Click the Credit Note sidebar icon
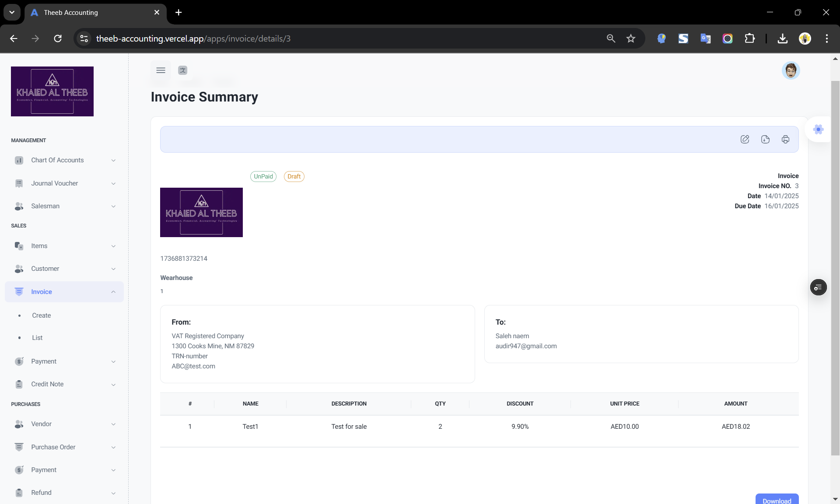The image size is (840, 504). [x=19, y=384]
